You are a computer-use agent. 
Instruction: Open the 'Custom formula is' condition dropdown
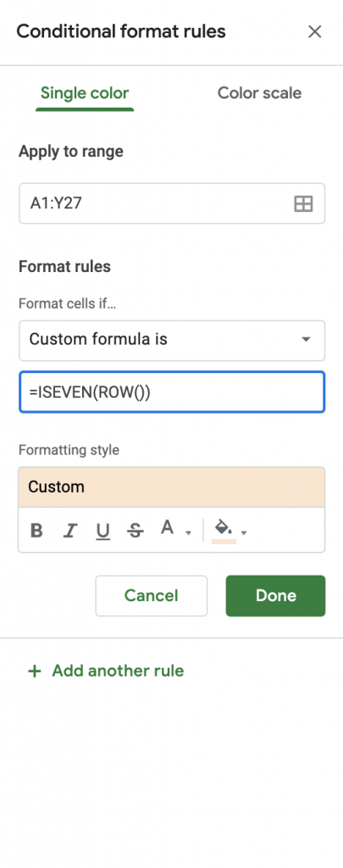coord(172,340)
